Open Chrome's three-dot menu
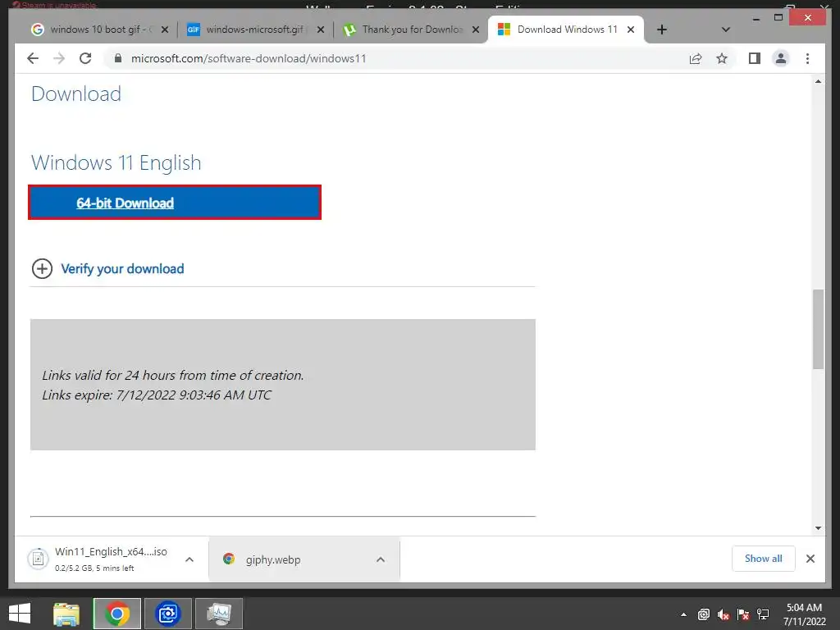This screenshot has height=630, width=840. point(807,58)
